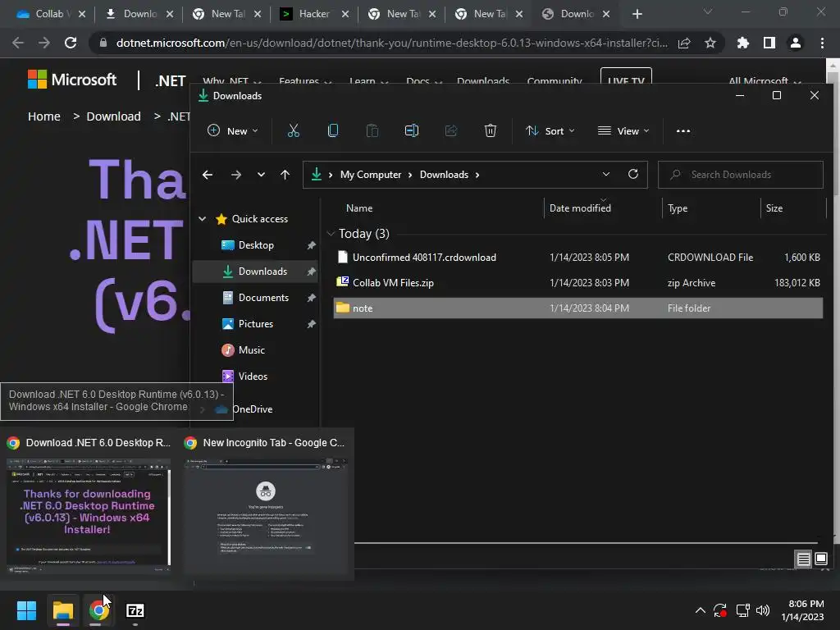Open Chrome three-dot menu
Viewport: 840px width, 630px height.
click(822, 43)
